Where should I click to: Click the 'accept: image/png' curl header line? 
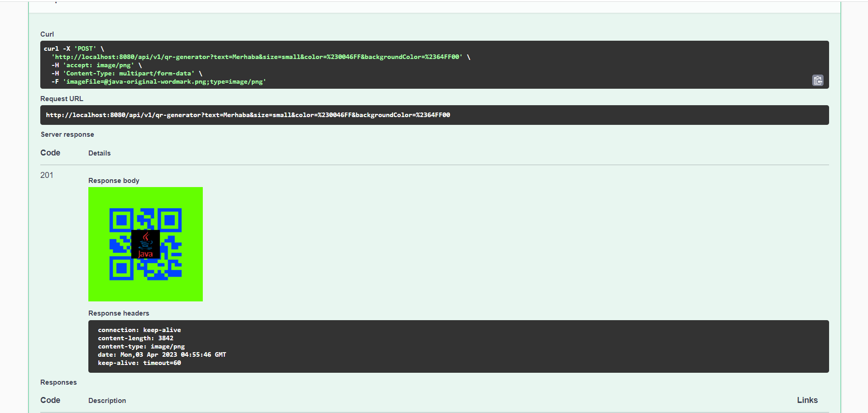tap(97, 65)
